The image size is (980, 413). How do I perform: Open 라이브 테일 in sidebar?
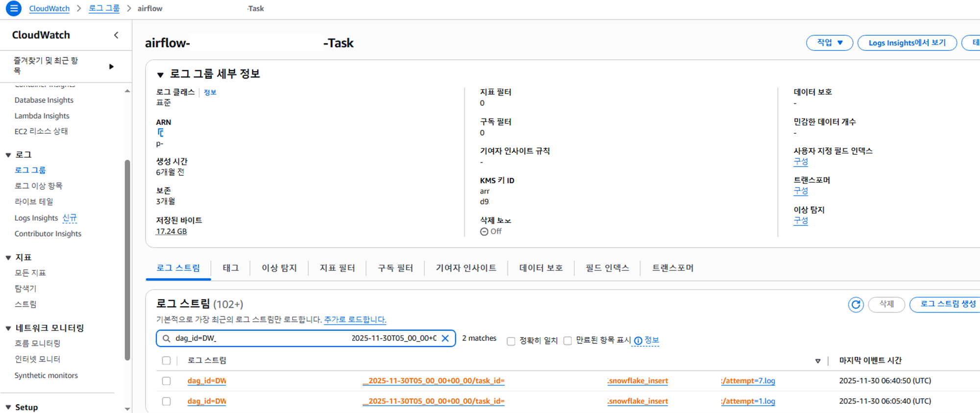pyautogui.click(x=34, y=201)
